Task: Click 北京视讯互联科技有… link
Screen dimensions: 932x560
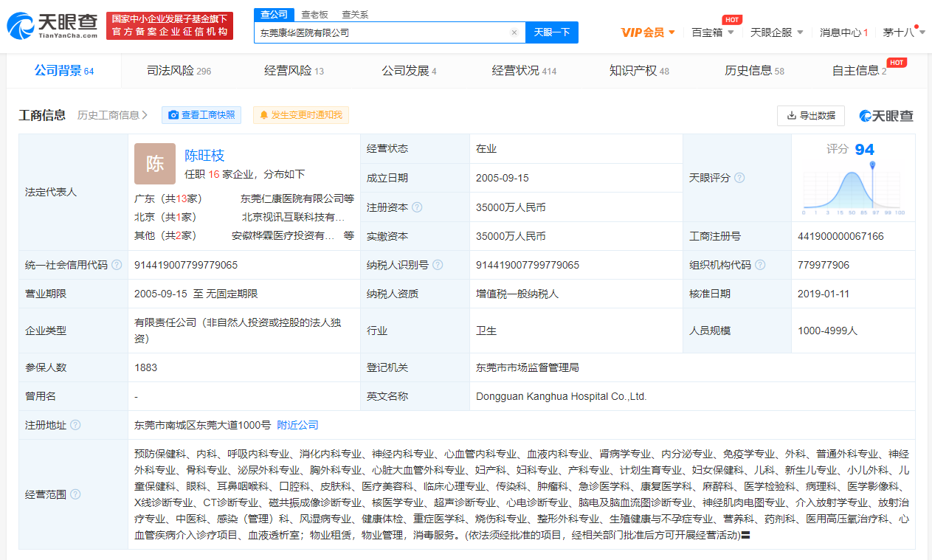Action: (x=294, y=217)
